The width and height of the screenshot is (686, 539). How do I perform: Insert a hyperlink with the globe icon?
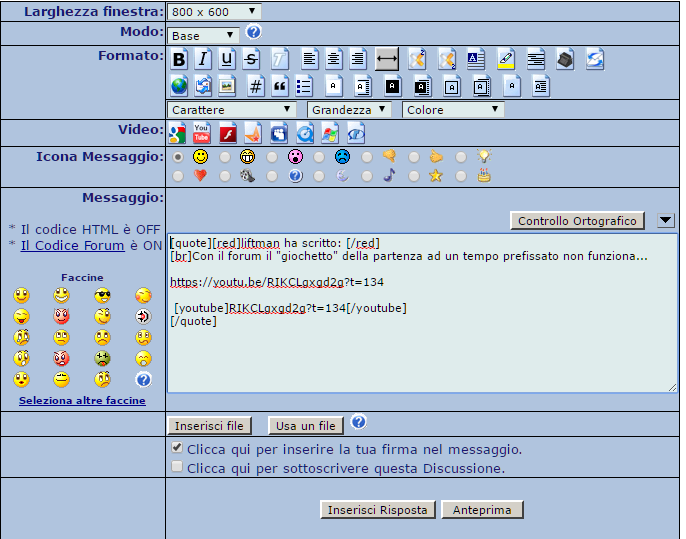tap(179, 86)
